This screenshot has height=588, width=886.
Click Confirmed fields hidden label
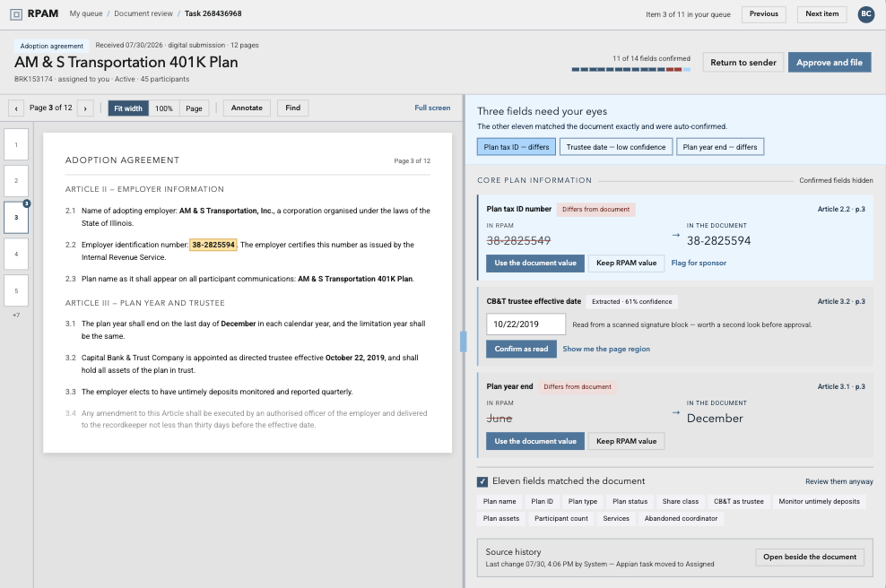(x=836, y=181)
